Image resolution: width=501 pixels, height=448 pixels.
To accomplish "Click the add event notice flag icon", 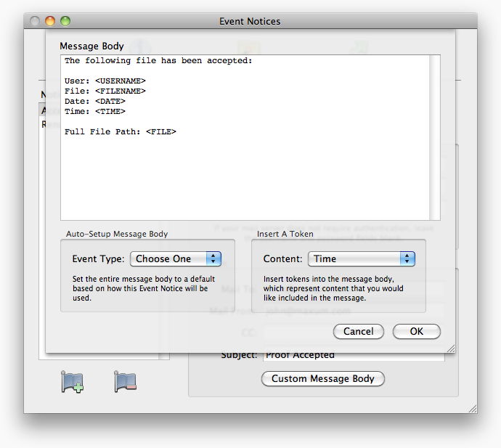I will (x=73, y=382).
